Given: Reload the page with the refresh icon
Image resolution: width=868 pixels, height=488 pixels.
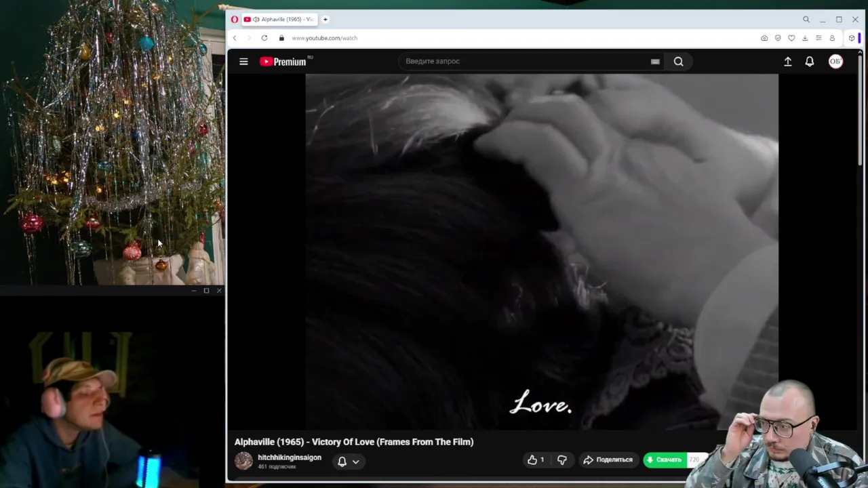Looking at the screenshot, I should click(264, 38).
